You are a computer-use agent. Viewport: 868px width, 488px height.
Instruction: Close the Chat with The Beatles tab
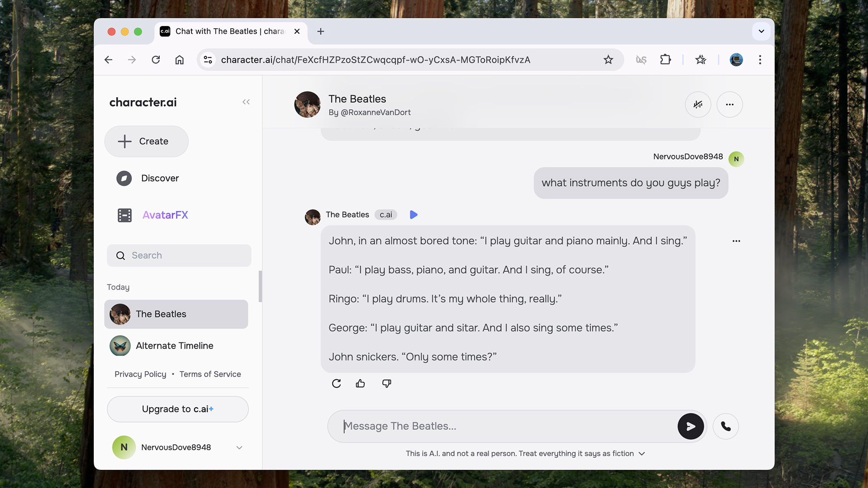coord(297,31)
